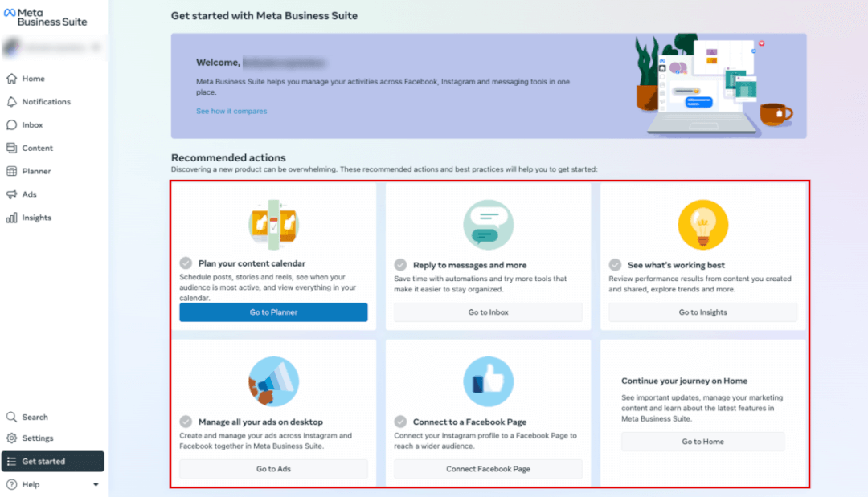Click the Search magnifier icon
868x497 pixels.
[11, 417]
